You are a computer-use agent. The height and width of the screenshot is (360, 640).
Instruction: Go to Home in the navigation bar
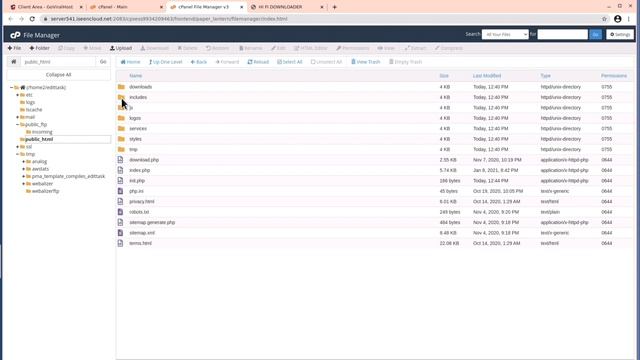tap(130, 62)
